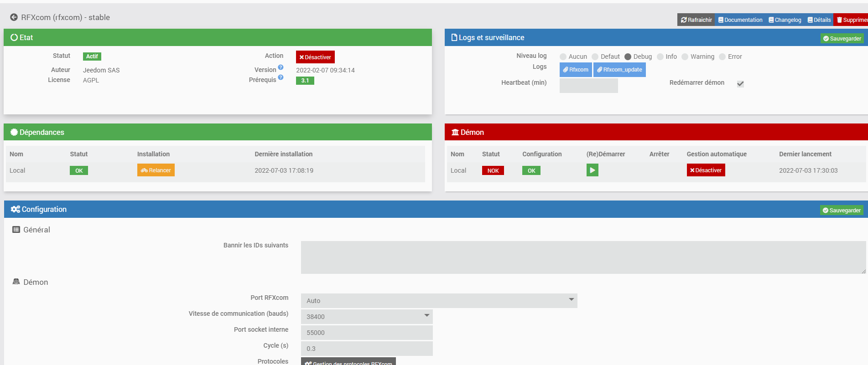The height and width of the screenshot is (365, 868).
Task: Click the version date 2022-02-07 09:34:14
Action: click(x=325, y=70)
